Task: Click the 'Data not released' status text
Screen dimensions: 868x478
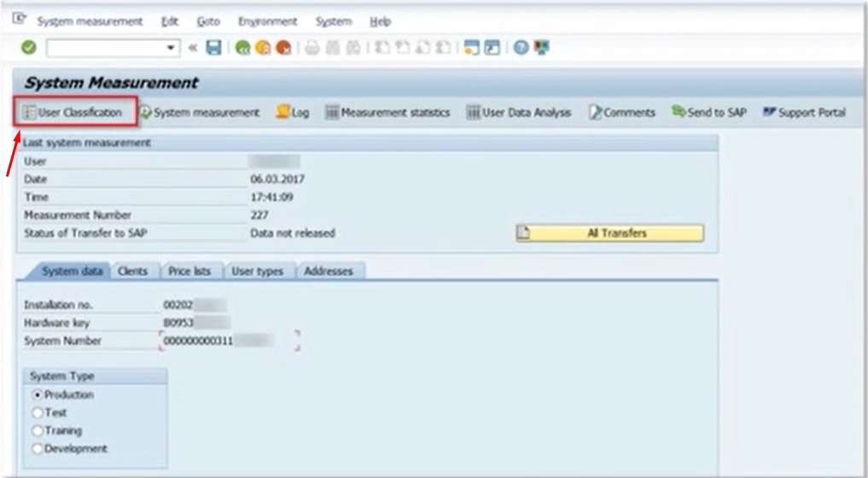Action: [293, 233]
